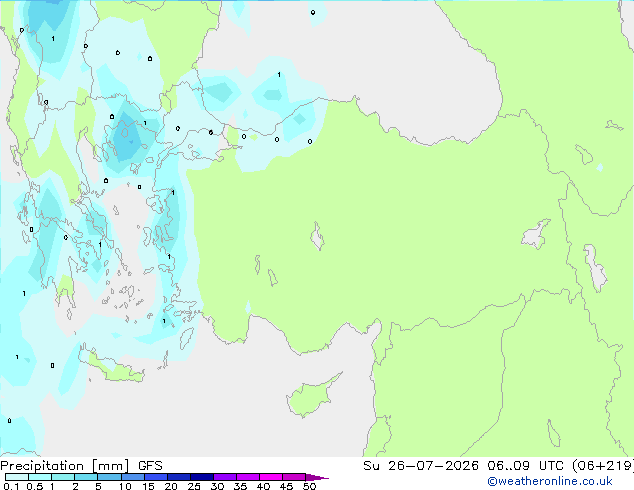Viewport: 634px width, 490px height.
Task: Click the legend label '40'
Action: pos(263,486)
